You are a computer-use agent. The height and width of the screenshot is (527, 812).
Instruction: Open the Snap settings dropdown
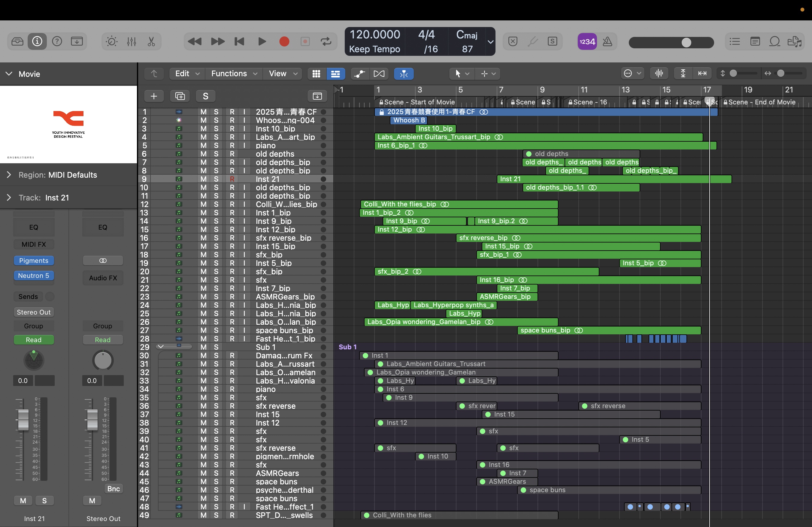pyautogui.click(x=632, y=73)
